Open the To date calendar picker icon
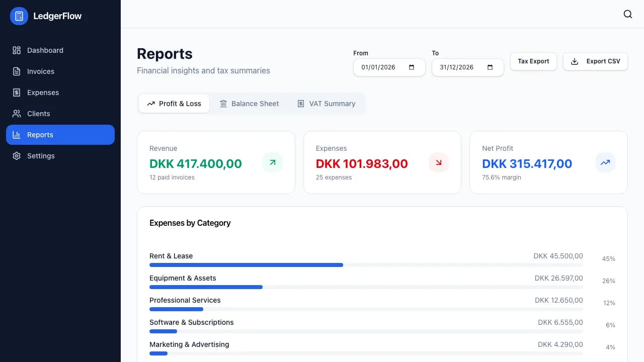The width and height of the screenshot is (644, 362). point(490,67)
